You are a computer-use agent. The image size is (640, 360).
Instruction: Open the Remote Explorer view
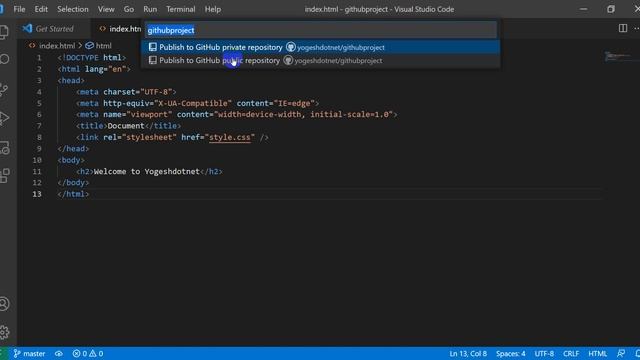click(x=4, y=147)
